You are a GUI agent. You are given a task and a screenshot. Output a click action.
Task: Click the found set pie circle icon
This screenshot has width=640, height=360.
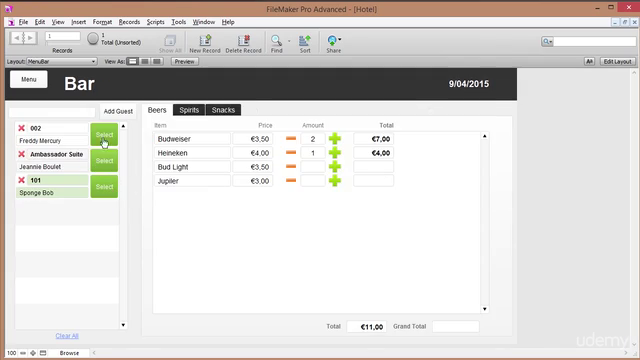(93, 39)
